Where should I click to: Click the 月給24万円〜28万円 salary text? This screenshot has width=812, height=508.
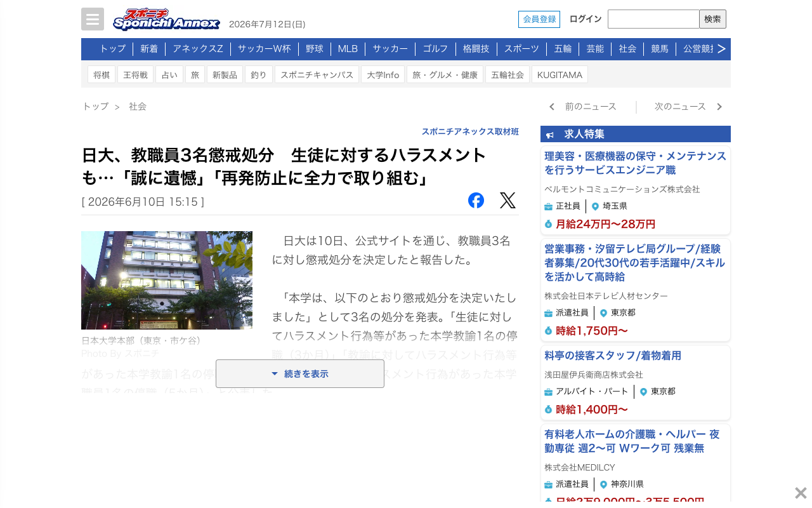click(606, 224)
